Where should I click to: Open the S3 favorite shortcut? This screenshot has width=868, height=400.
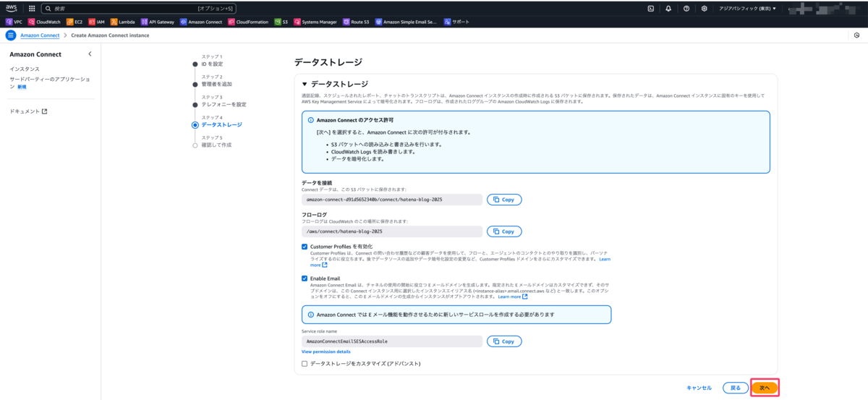coord(281,22)
